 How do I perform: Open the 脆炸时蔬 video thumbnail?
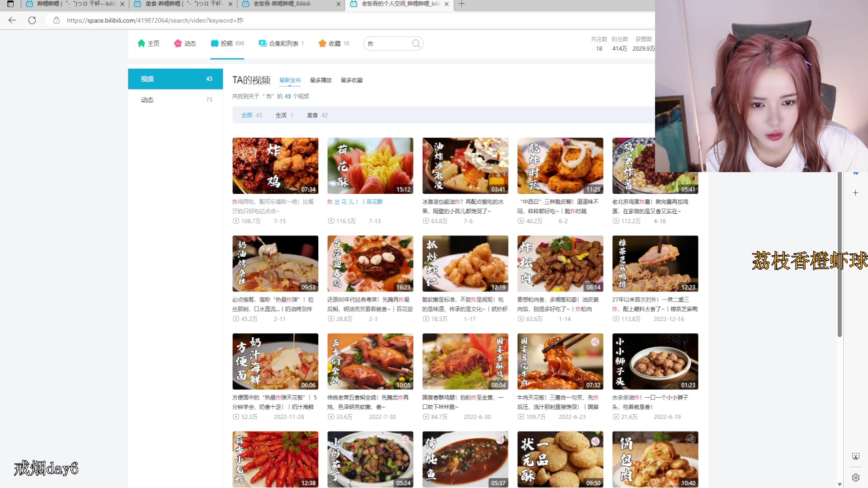(x=560, y=166)
